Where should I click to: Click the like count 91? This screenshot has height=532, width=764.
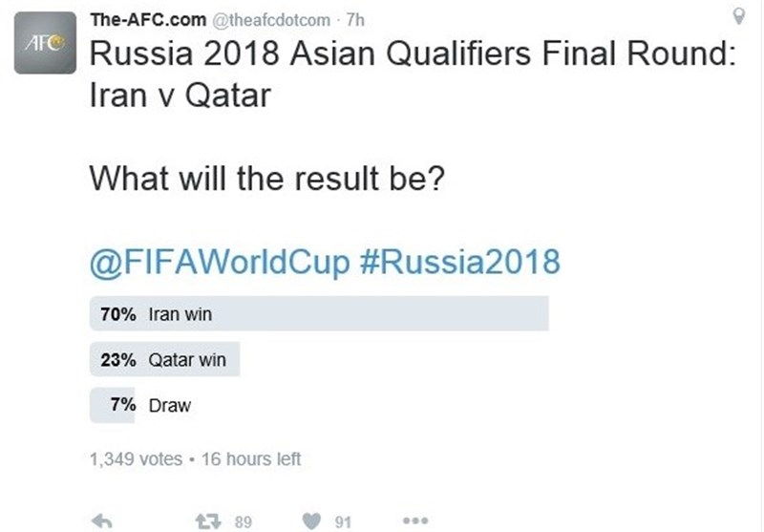[344, 521]
